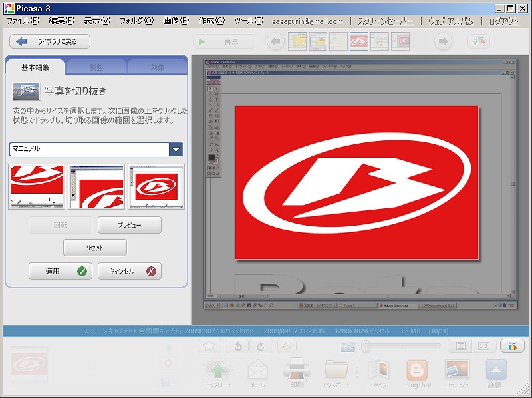The height and width of the screenshot is (398, 532).
Task: Click the アップロード upload icon
Action: tap(218, 373)
